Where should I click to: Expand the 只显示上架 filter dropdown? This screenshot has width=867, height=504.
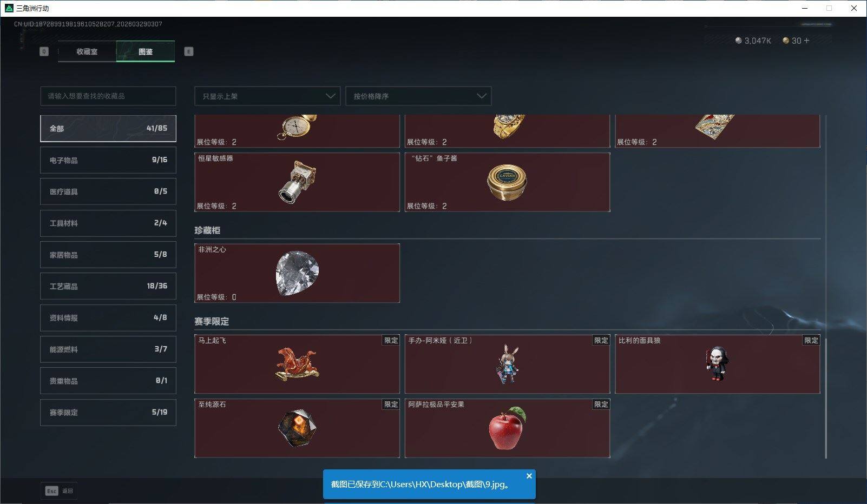267,96
